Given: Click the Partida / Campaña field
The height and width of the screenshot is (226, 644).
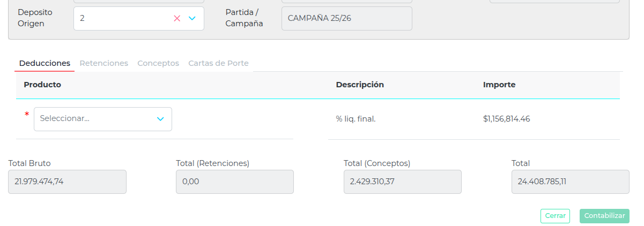Looking at the screenshot, I should point(346,18).
